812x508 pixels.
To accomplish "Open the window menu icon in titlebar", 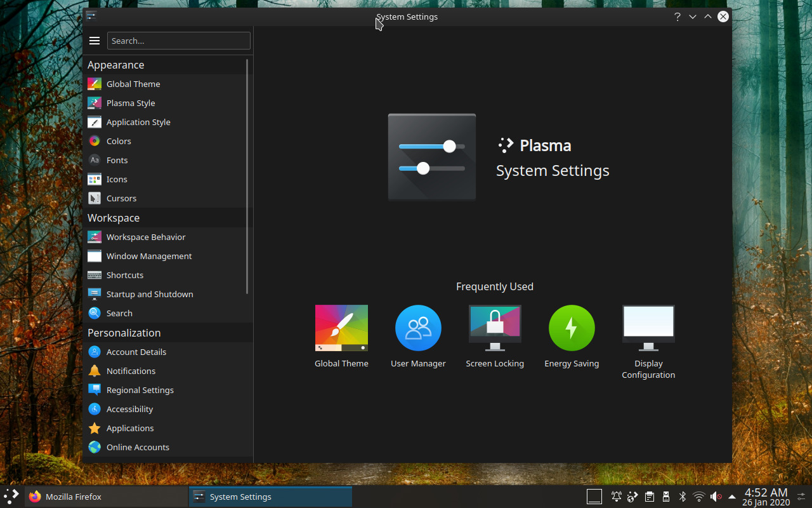I will [x=91, y=17].
